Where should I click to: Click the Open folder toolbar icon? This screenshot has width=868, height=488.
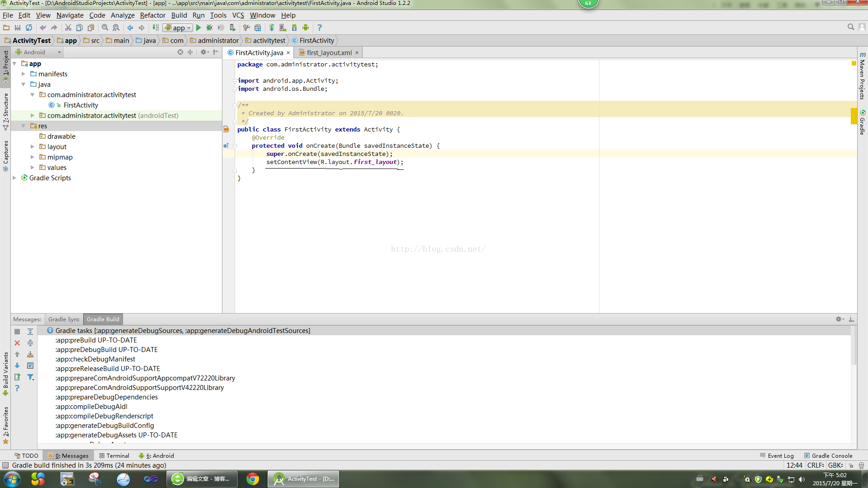pos(6,28)
